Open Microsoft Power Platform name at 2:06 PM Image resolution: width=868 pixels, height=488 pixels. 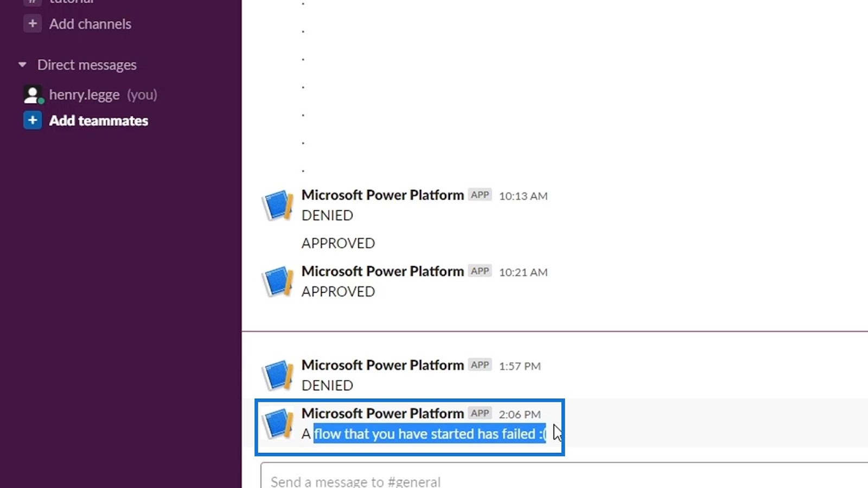382,413
